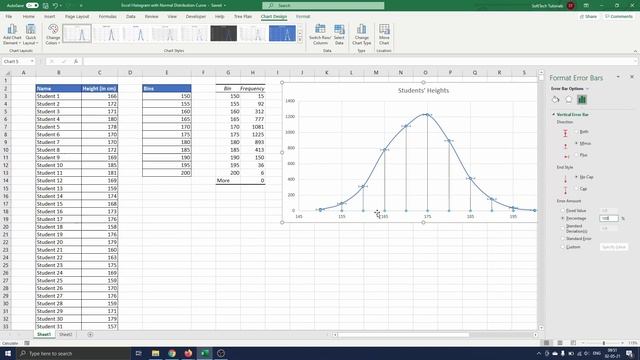Collapse the Vertical Error Bar section
The width and height of the screenshot is (640, 360).
(x=554, y=115)
